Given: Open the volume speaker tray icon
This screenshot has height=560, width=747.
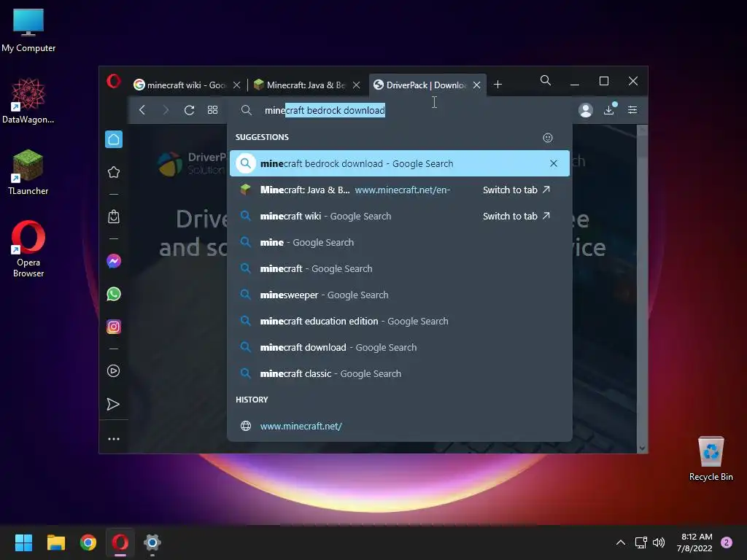Looking at the screenshot, I should [x=659, y=542].
